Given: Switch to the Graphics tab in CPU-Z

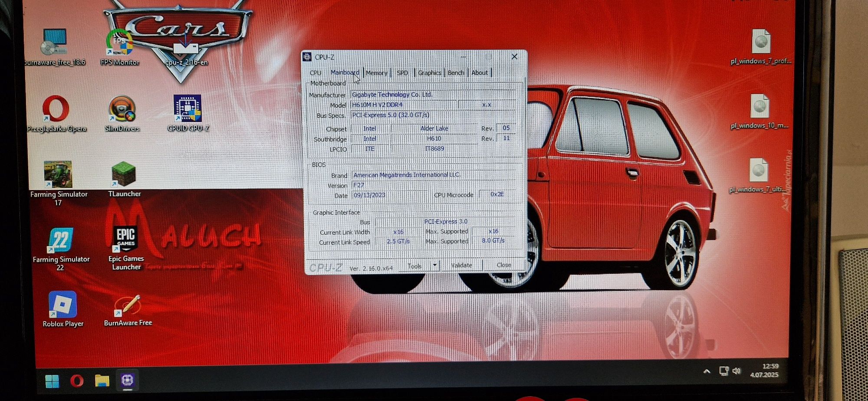Looking at the screenshot, I should [x=430, y=73].
